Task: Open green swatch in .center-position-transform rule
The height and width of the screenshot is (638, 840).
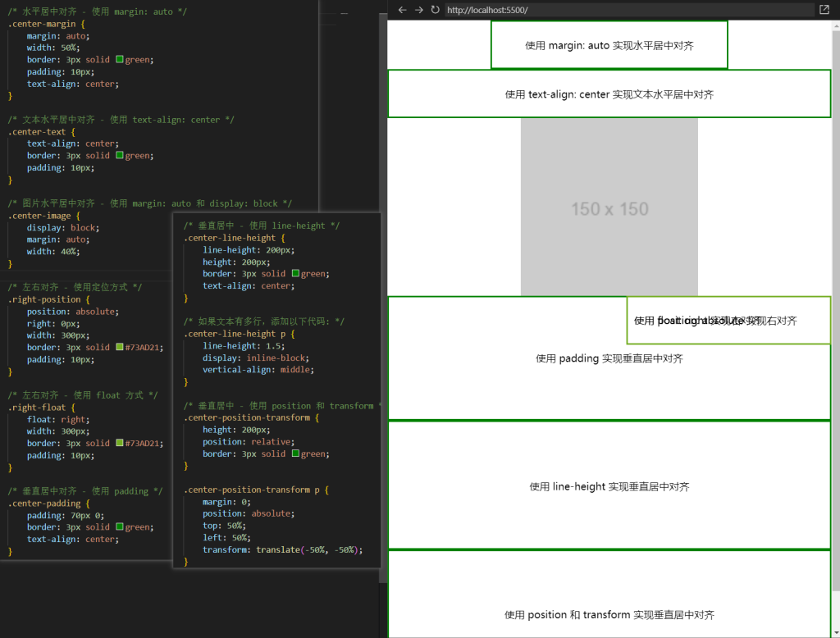Action: pos(296,454)
